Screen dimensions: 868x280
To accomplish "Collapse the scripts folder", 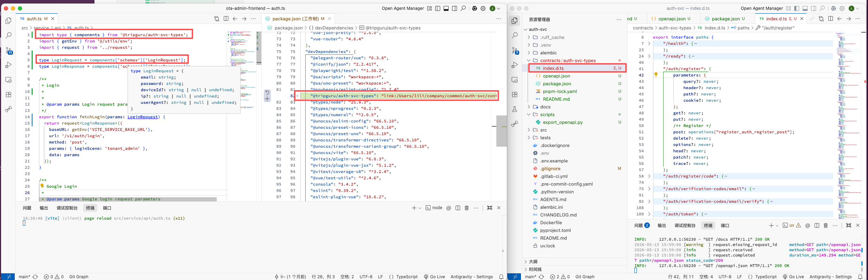I will (529, 114).
